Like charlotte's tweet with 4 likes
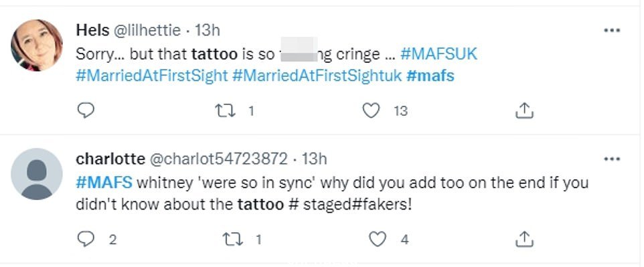Viewport: 644px width, 267px height. point(378,239)
